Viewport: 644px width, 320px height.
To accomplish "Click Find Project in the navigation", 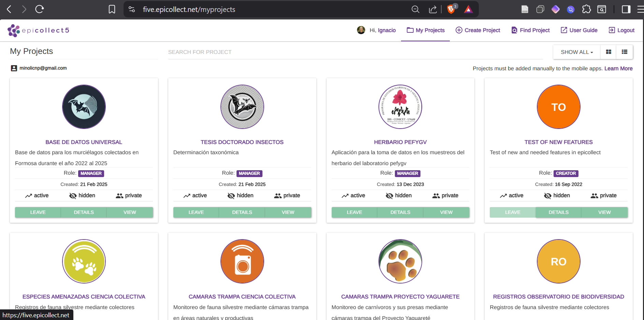I will coord(530,30).
